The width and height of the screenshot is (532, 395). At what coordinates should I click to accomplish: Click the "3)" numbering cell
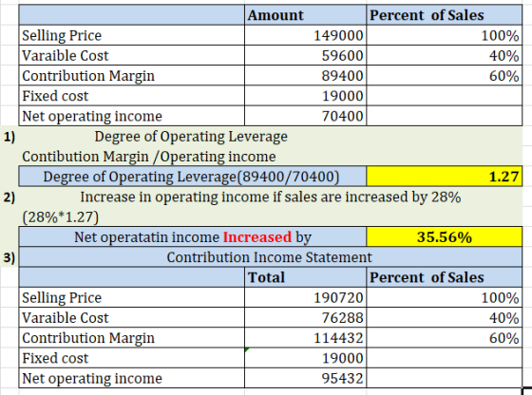pyautogui.click(x=9, y=257)
